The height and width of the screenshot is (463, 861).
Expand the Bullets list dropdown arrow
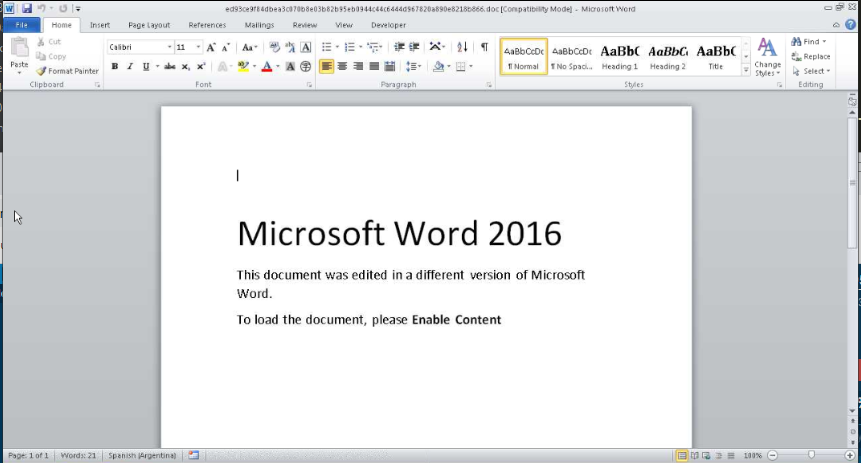point(337,47)
